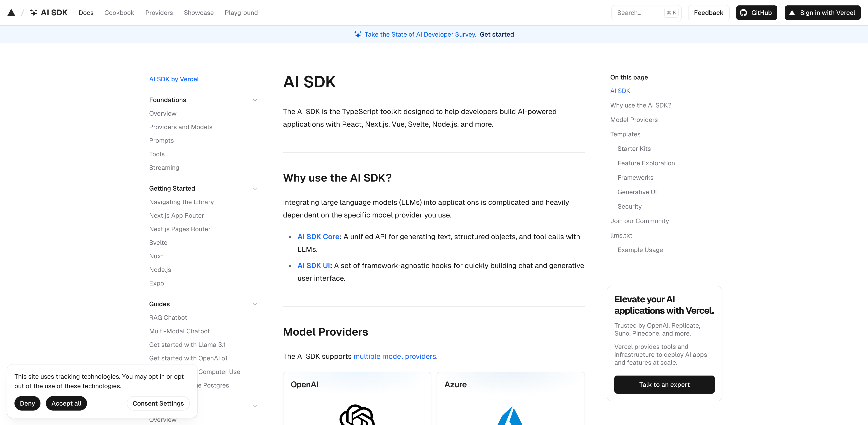This screenshot has height=425, width=868.
Task: Jump to Model Providers anchor
Action: [634, 120]
